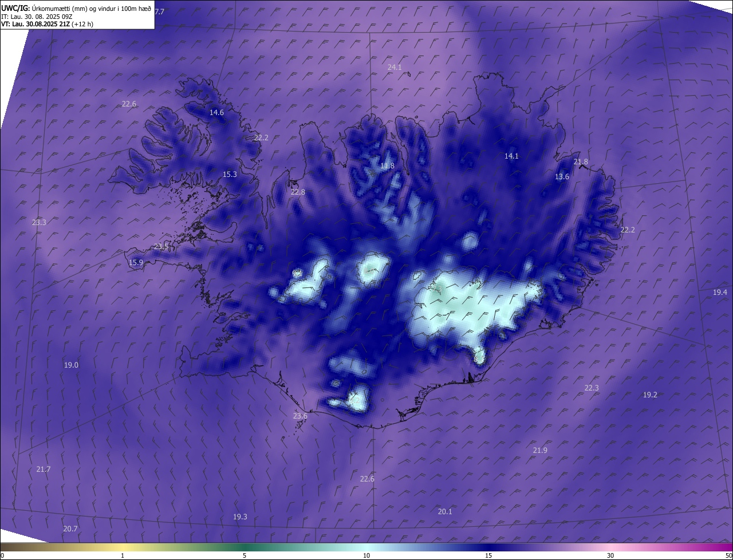733x560 pixels.
Task: Click the 23.5 value label
Action: [x=161, y=247]
